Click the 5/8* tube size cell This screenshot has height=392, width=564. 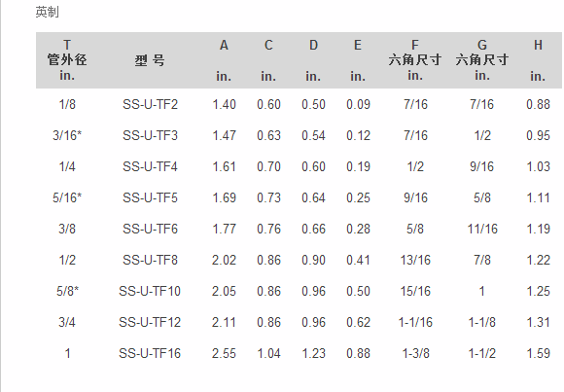click(67, 291)
